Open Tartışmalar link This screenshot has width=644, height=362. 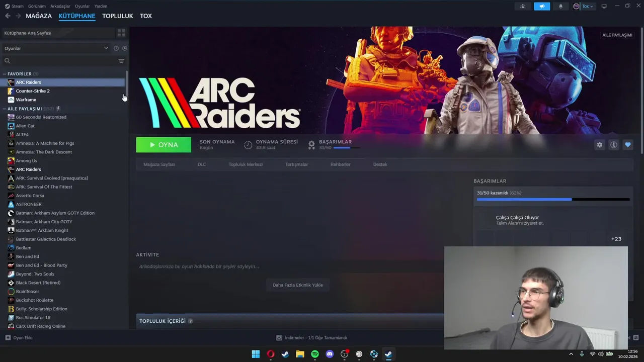coord(296,164)
